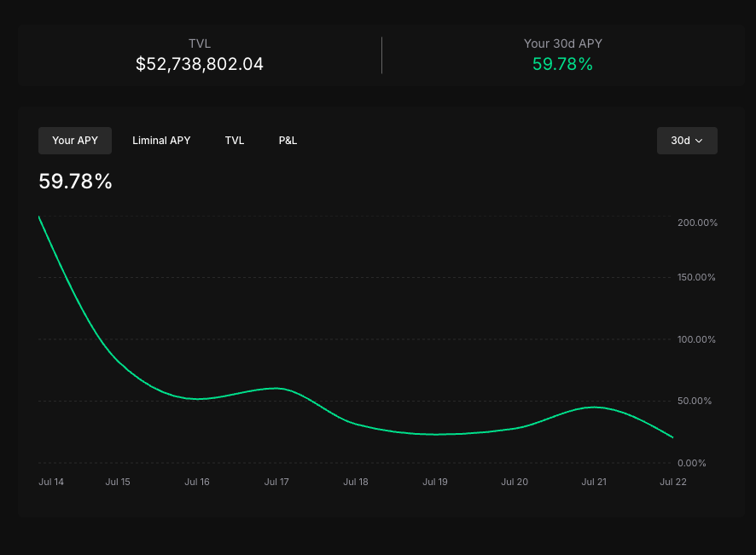Image resolution: width=756 pixels, height=555 pixels.
Task: Click the Jul 18 date label
Action: (355, 482)
